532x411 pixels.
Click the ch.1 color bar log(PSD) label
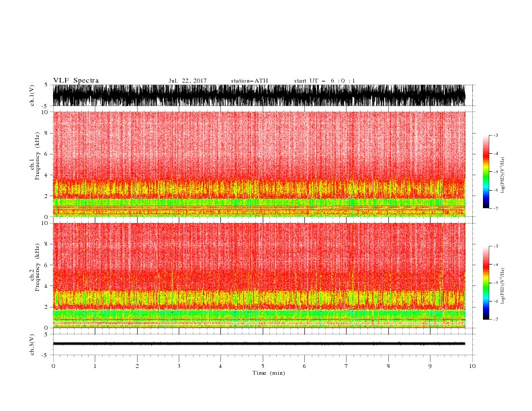coord(502,175)
